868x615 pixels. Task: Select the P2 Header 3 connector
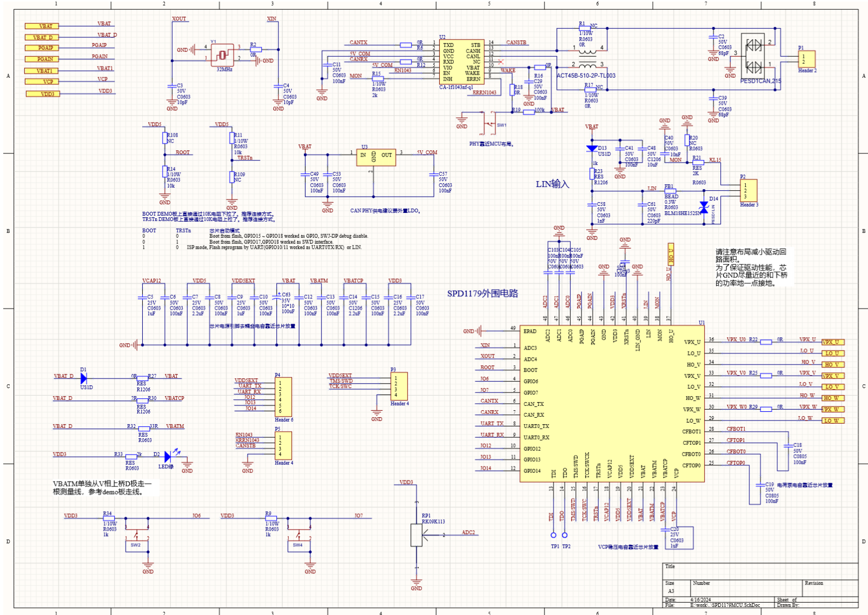click(748, 190)
